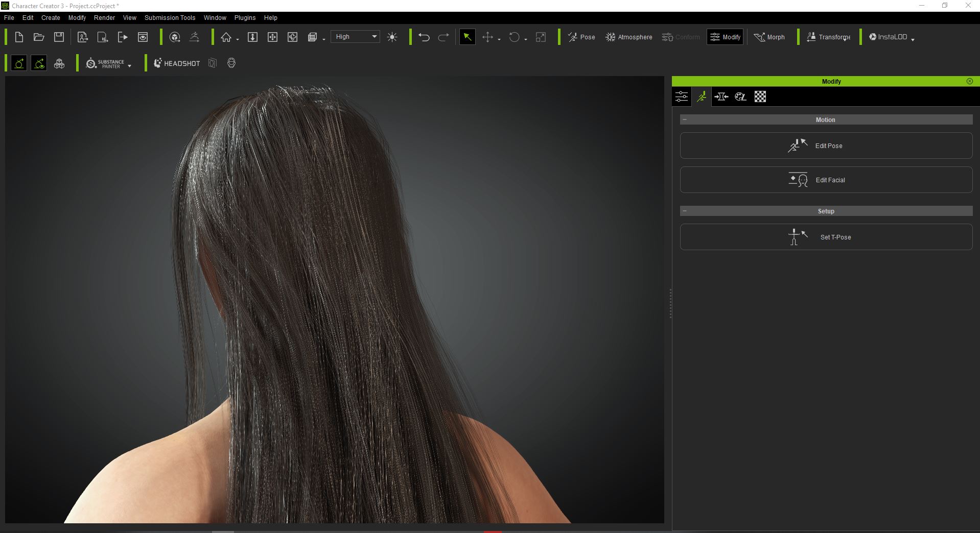Viewport: 980px width, 533px height.
Task: Click the export icon with the arrow
Action: click(123, 37)
